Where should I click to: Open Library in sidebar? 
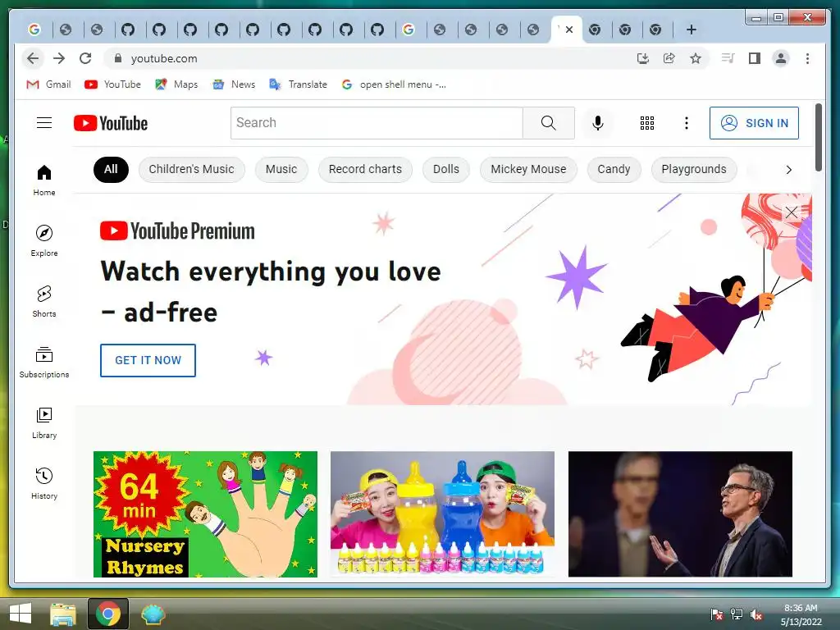tap(44, 422)
